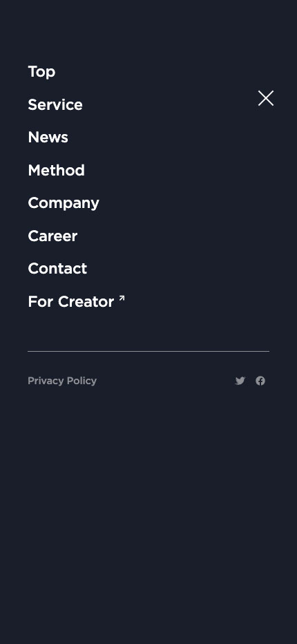Screen dimensions: 297x644
Task: Open the Twitter bird icon link
Action: [x=240, y=381]
